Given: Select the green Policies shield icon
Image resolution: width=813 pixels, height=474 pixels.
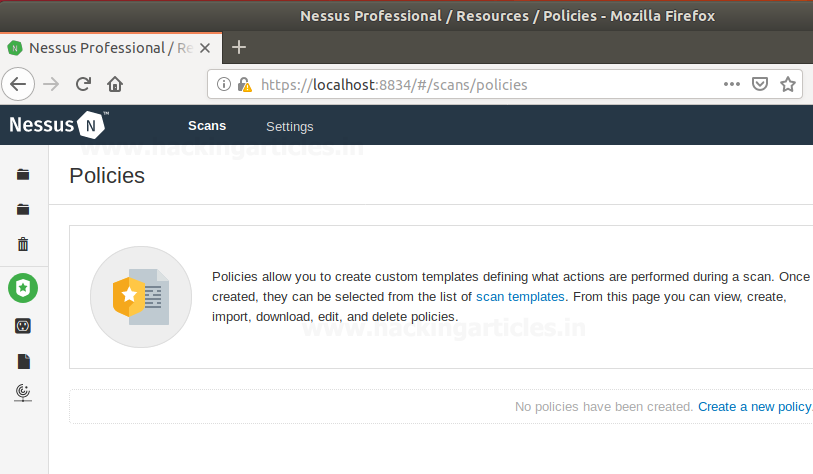Looking at the screenshot, I should tap(23, 288).
